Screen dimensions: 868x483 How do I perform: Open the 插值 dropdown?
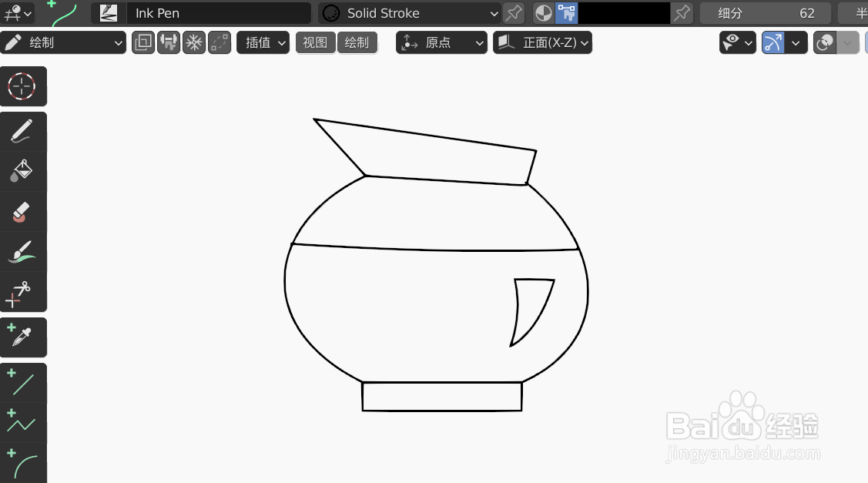(x=263, y=42)
